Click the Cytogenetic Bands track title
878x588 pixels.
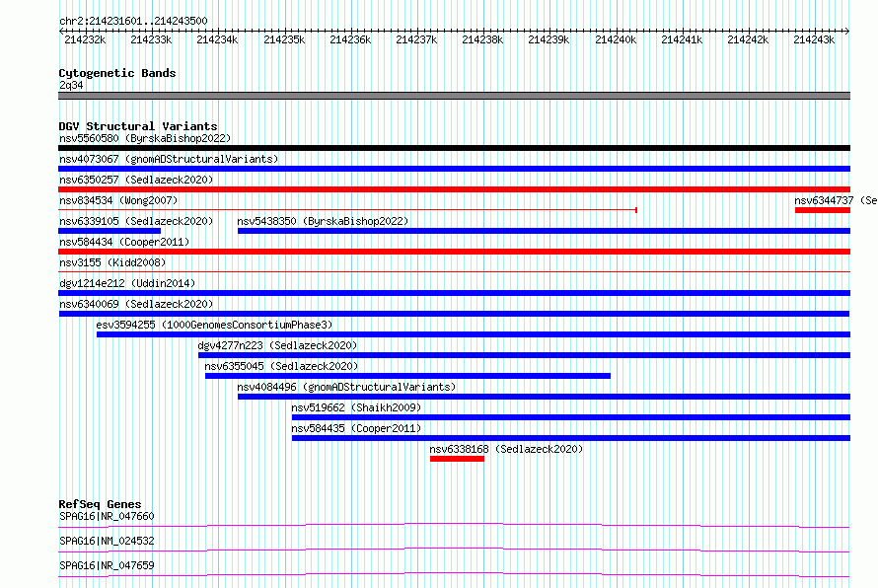tap(117, 73)
